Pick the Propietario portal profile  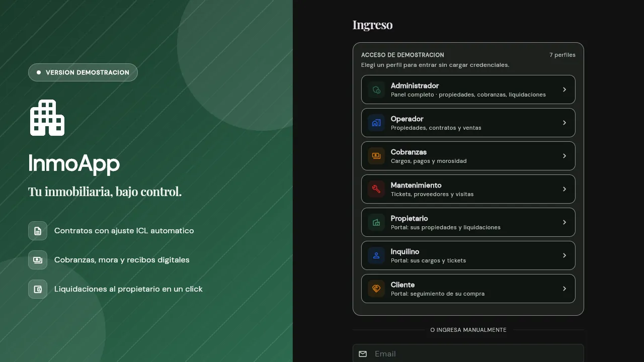[x=468, y=222]
